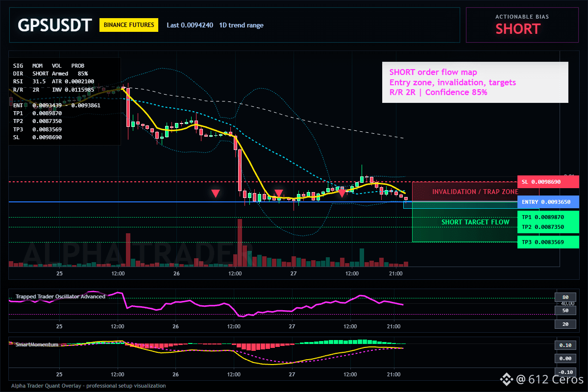The image size is (588, 392).
Task: Select the red SL 0.0098690 price tag
Action: [548, 182]
